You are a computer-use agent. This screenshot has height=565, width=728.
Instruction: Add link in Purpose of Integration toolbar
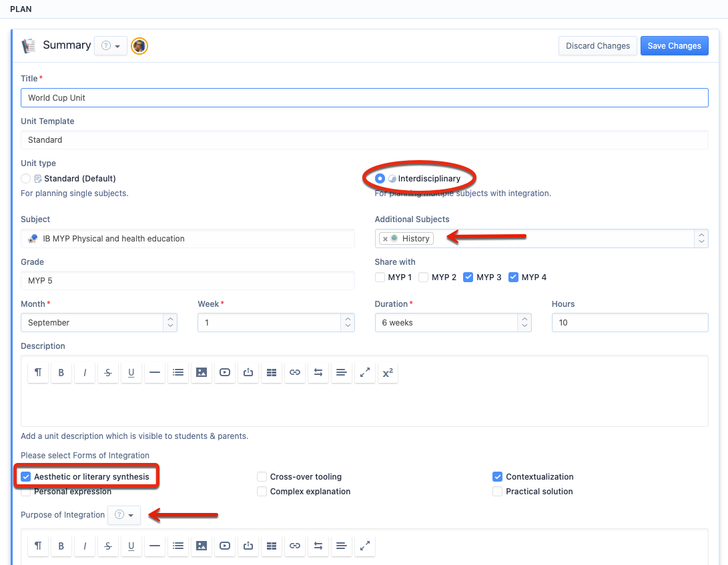[295, 546]
